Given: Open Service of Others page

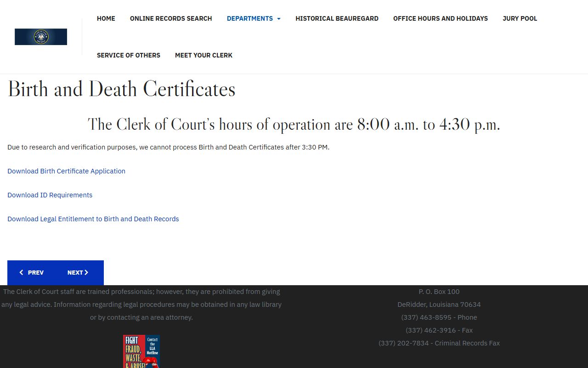Looking at the screenshot, I should coord(129,55).
